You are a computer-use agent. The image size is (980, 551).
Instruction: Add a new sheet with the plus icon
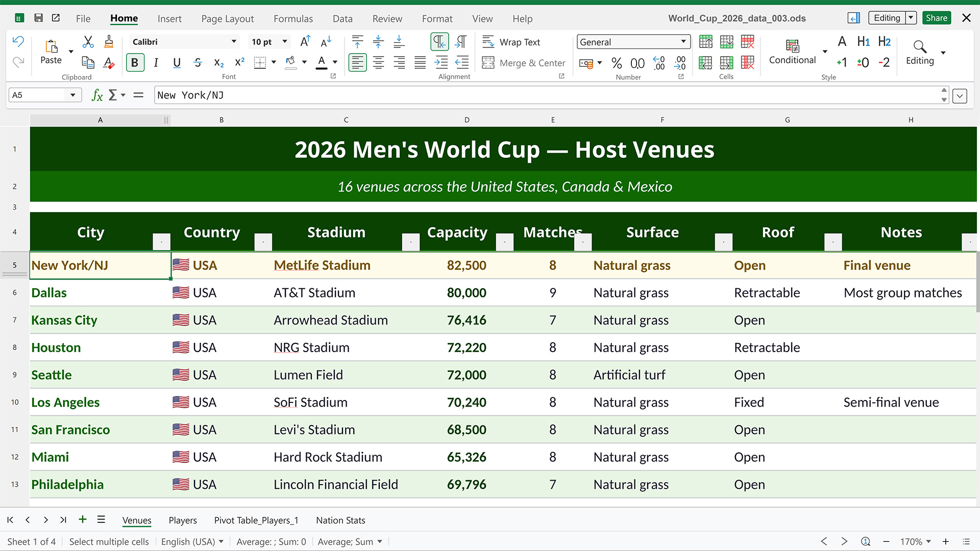pyautogui.click(x=83, y=520)
